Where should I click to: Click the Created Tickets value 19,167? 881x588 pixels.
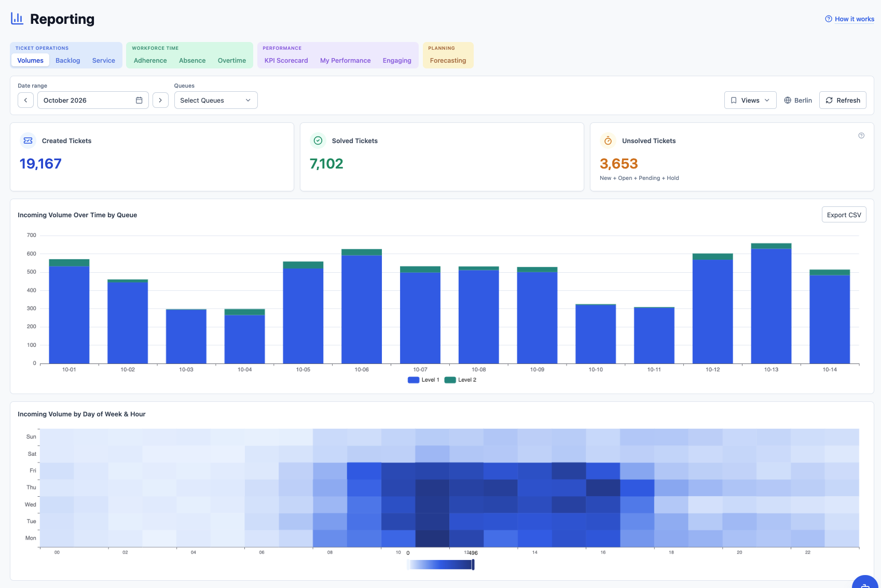40,163
